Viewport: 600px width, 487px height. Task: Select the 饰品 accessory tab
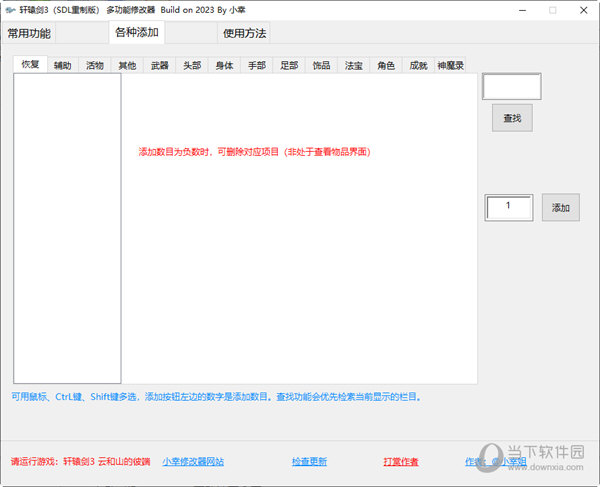click(x=321, y=65)
